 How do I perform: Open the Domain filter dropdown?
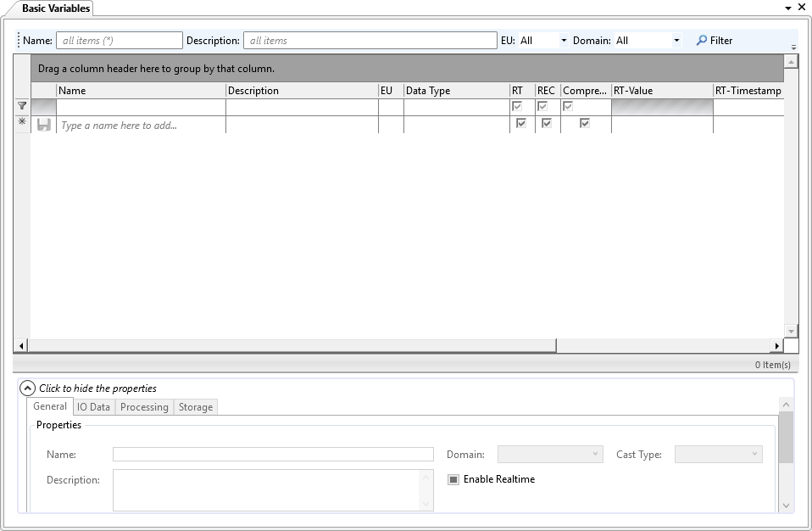point(676,39)
